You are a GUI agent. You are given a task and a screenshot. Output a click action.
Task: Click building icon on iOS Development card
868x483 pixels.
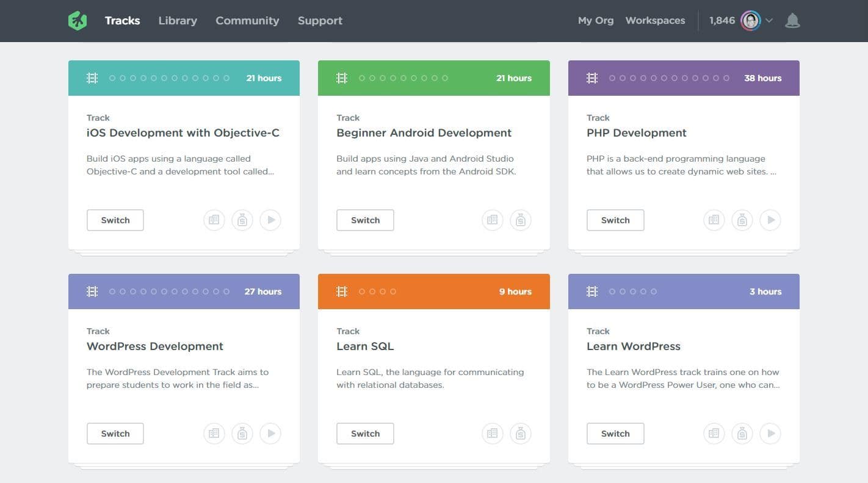tap(214, 220)
